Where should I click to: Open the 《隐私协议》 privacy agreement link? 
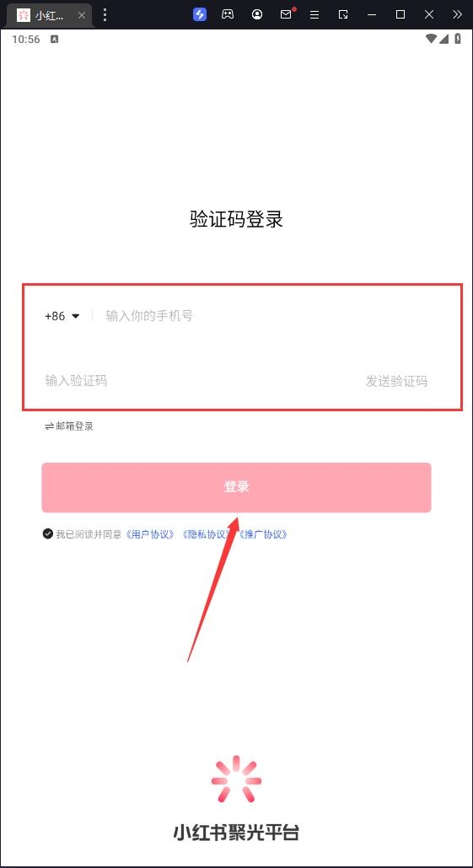click(206, 534)
